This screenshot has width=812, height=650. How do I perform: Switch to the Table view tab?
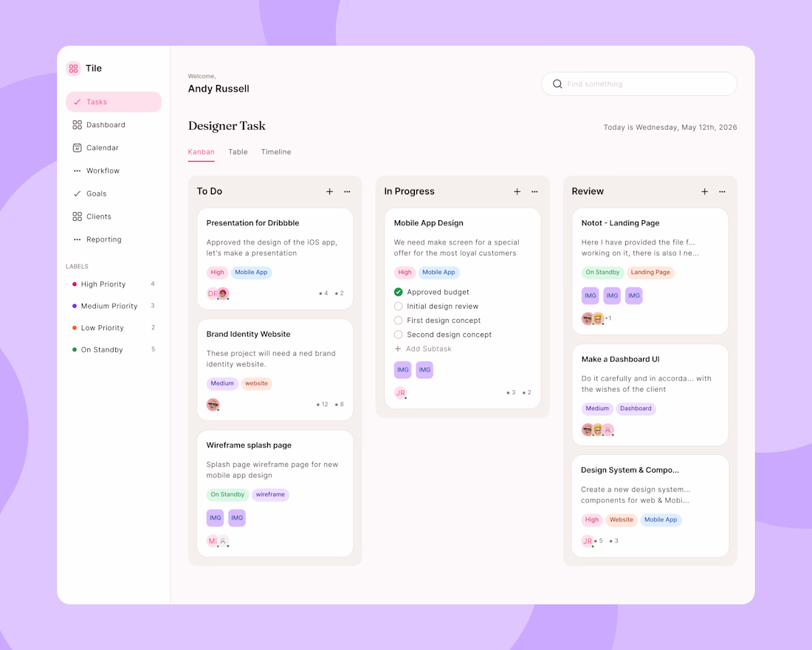click(238, 152)
